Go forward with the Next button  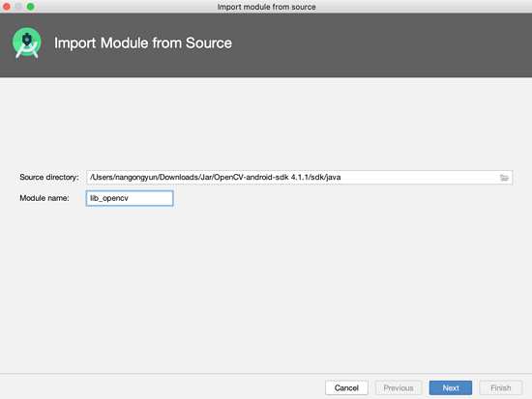(x=450, y=387)
